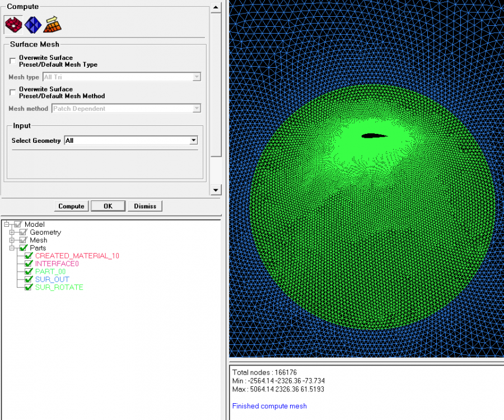Select the Volume Mesh compute icon

[33, 24]
